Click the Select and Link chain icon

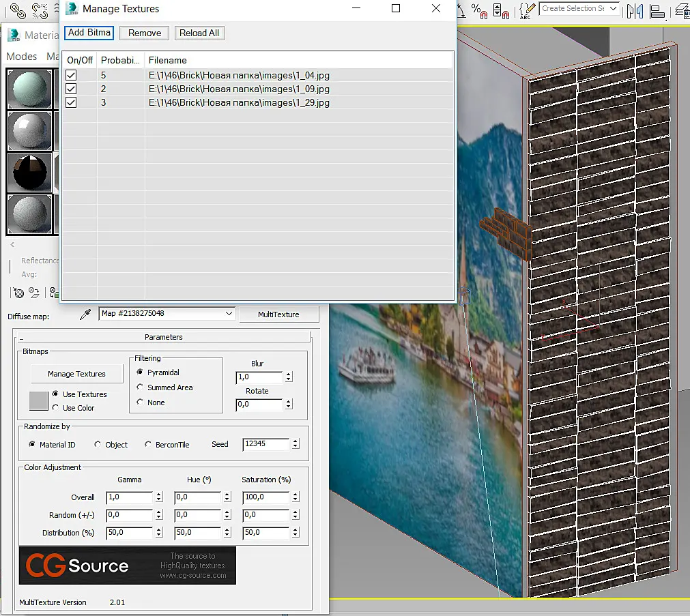(x=18, y=10)
